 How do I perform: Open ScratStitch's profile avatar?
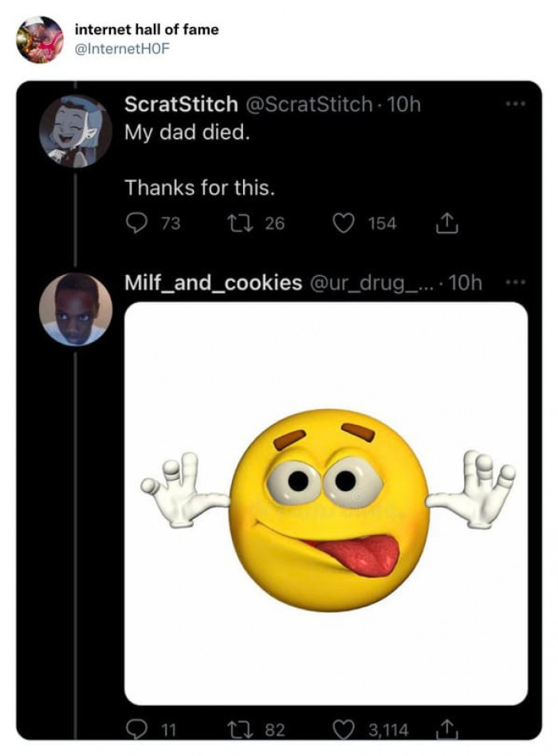pos(76,131)
